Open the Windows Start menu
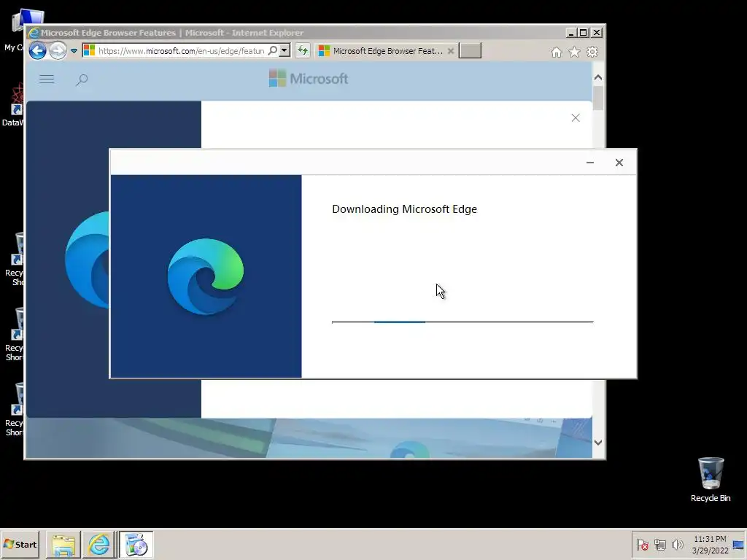This screenshot has height=560, width=747. (x=20, y=544)
